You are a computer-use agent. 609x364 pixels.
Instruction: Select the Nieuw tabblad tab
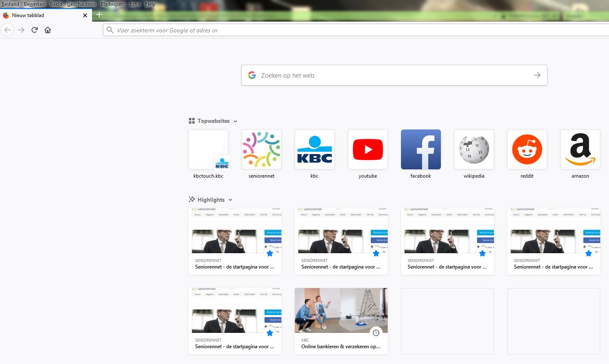coord(46,15)
